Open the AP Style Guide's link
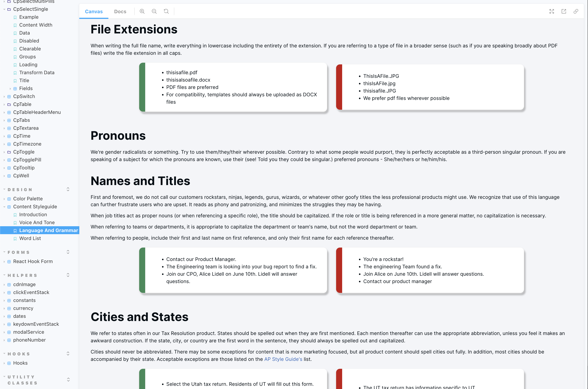 tap(283, 359)
